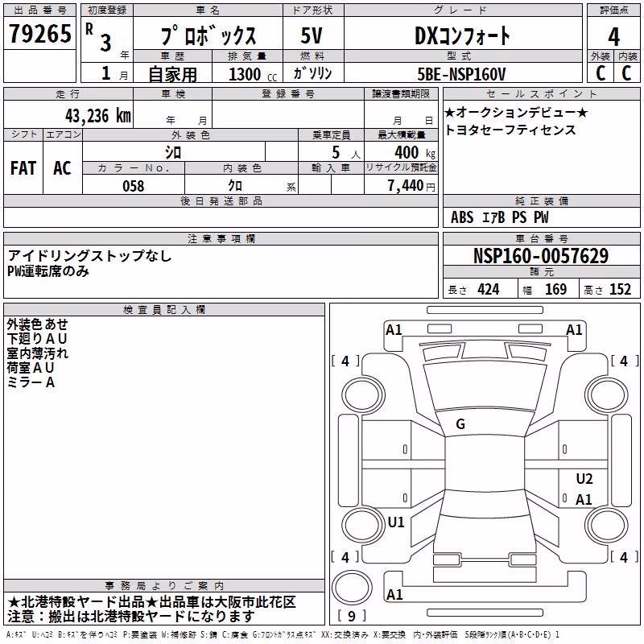This screenshot has height=644, width=644.
Task: Click the U1 dent mark on the diagram
Action: [x=396, y=522]
